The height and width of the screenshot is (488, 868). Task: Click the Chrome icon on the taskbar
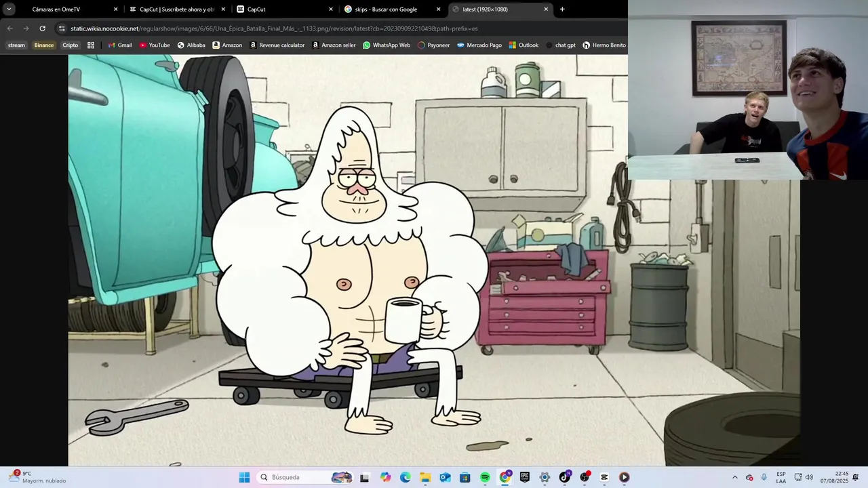click(x=505, y=477)
